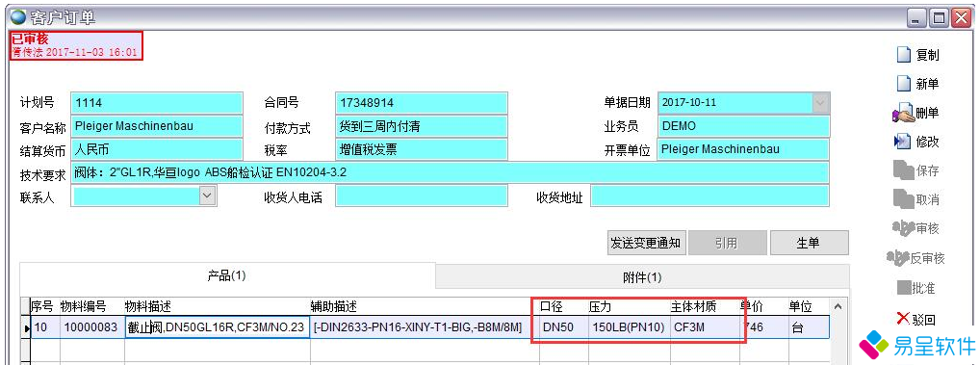Switch to the 产品(1) tab
This screenshot has width=980, height=365.
pos(227,275)
